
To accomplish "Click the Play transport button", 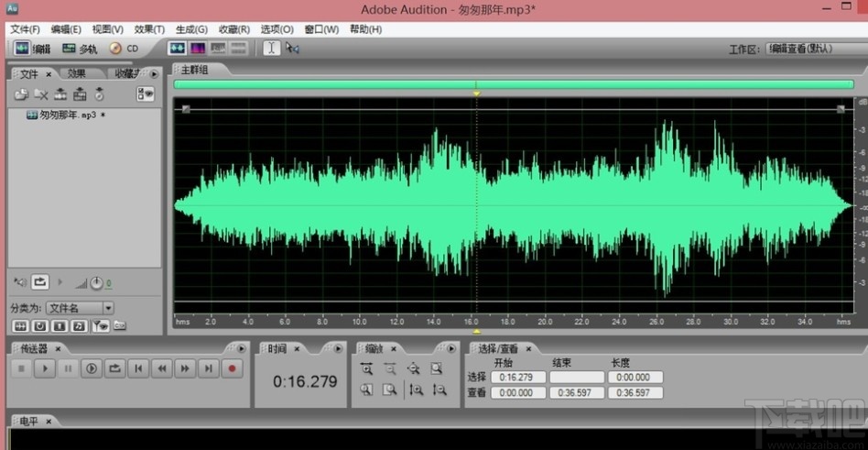I will [45, 368].
